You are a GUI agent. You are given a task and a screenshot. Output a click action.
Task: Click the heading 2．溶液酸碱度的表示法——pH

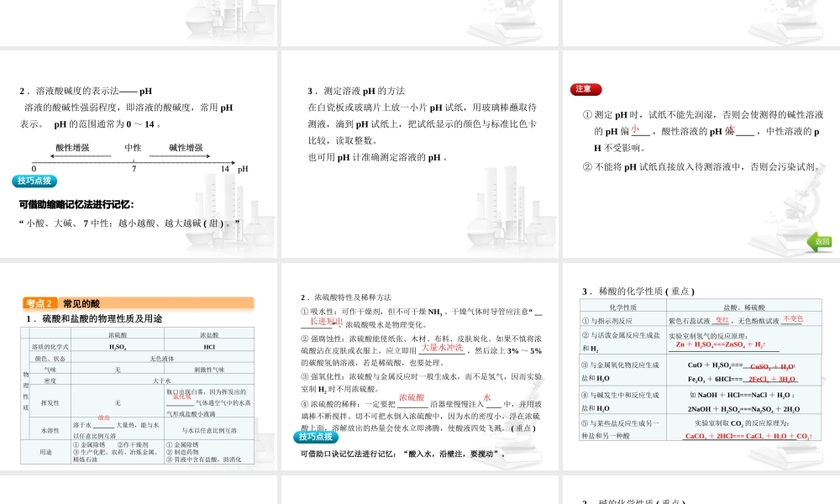pyautogui.click(x=86, y=91)
